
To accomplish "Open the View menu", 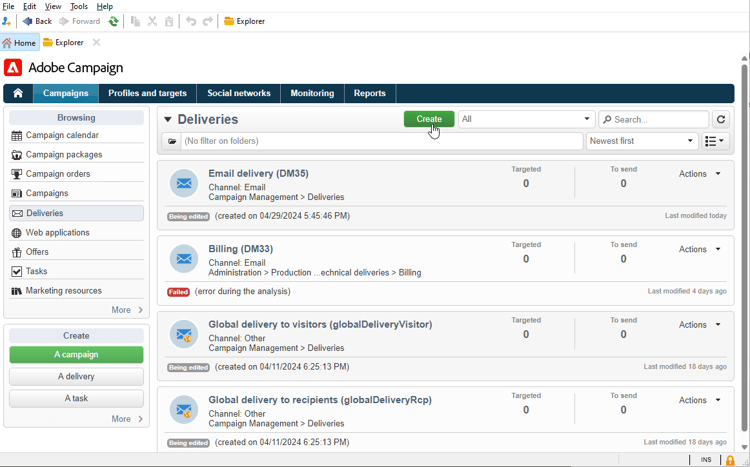I will (x=53, y=6).
